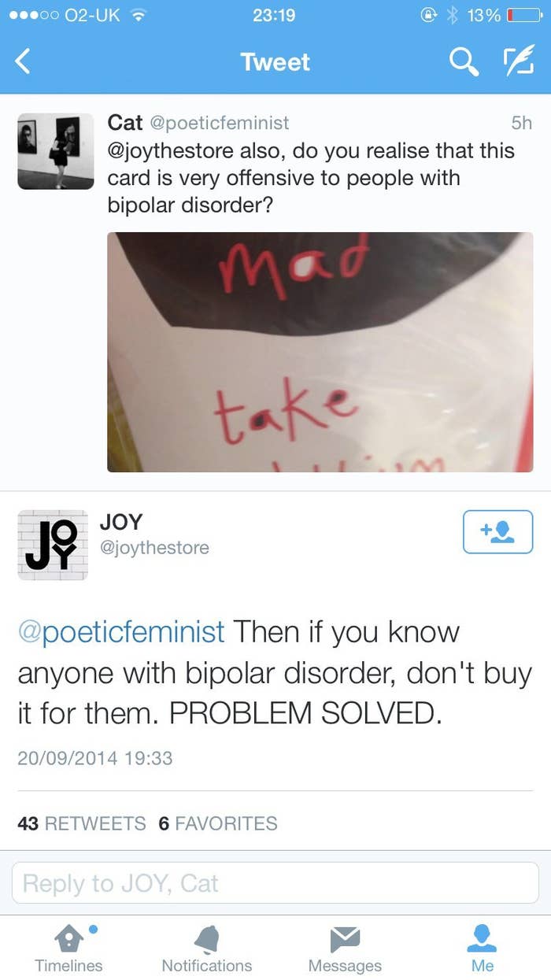Screen dimensions: 551x980
Task: Go to the Me tab
Action: [x=483, y=949]
